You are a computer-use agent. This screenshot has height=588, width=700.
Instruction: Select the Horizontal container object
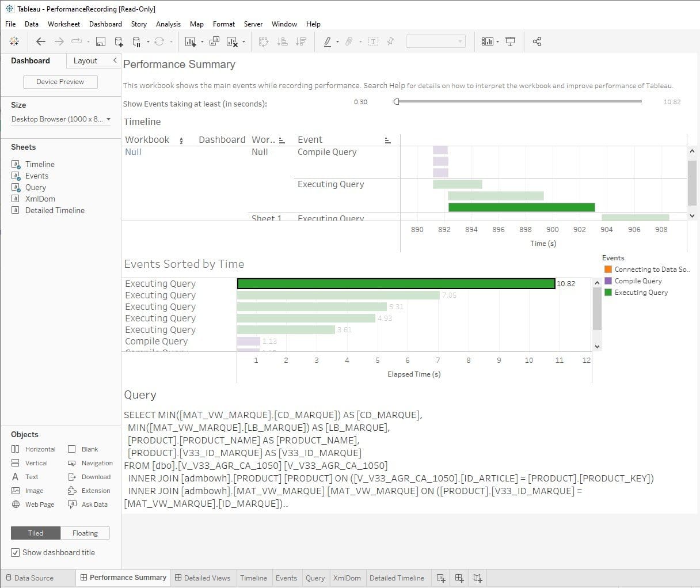[x=33, y=449]
